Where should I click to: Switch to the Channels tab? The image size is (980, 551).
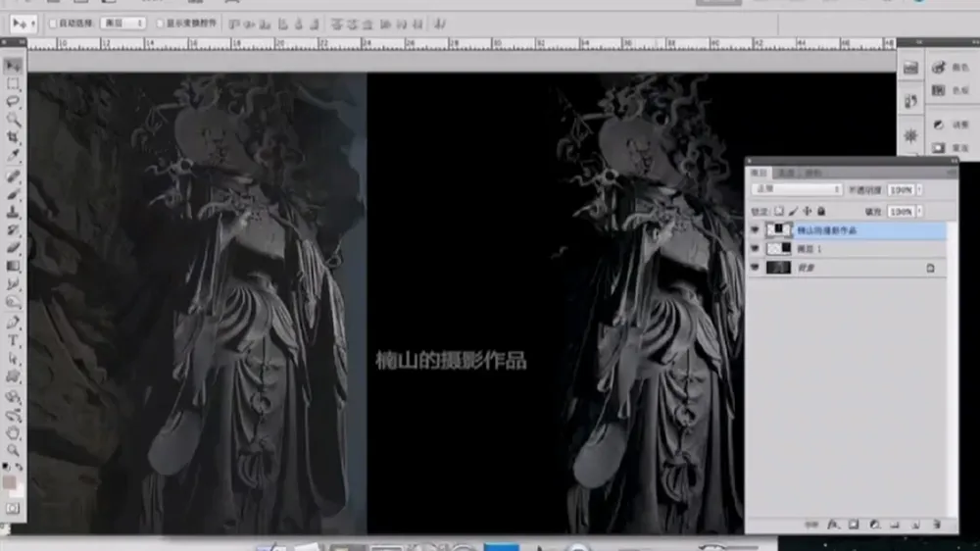tap(786, 173)
